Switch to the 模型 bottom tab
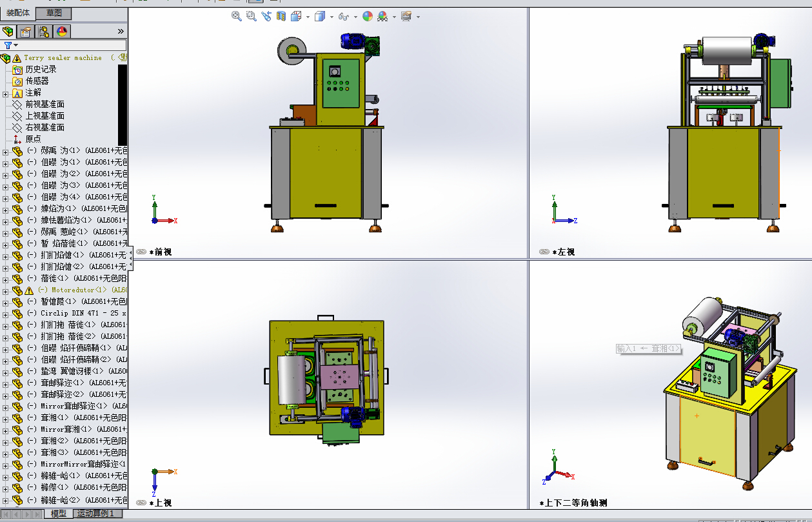The height and width of the screenshot is (522, 812). point(58,514)
